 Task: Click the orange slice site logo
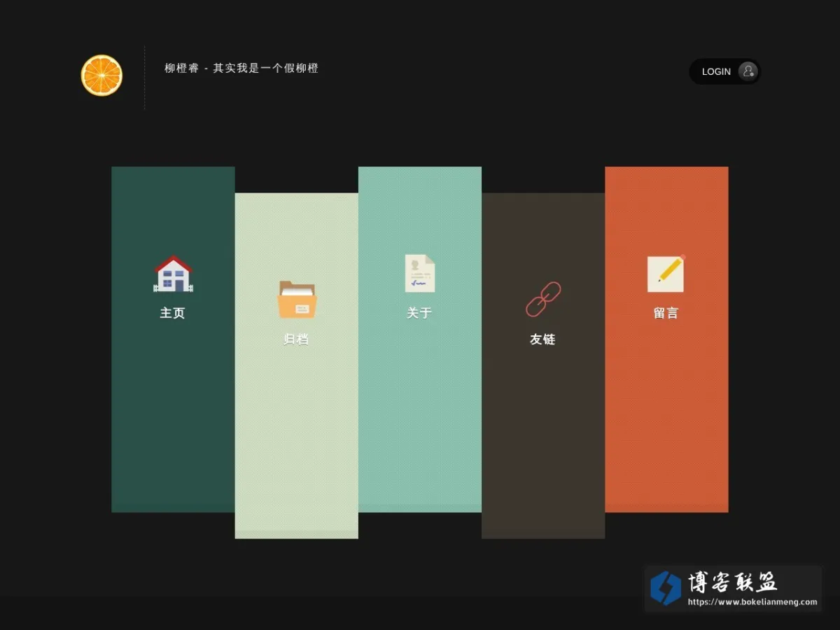click(x=101, y=76)
